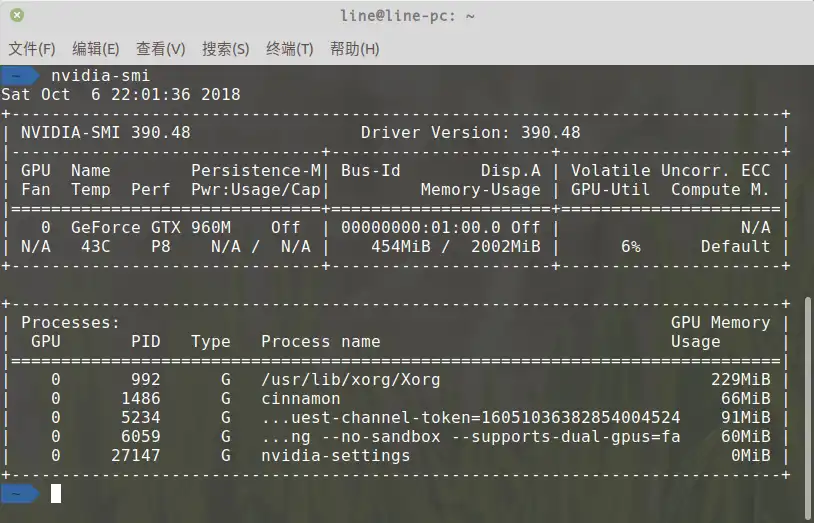Click the nvidia-smi command text
The image size is (814, 523).
pos(100,76)
